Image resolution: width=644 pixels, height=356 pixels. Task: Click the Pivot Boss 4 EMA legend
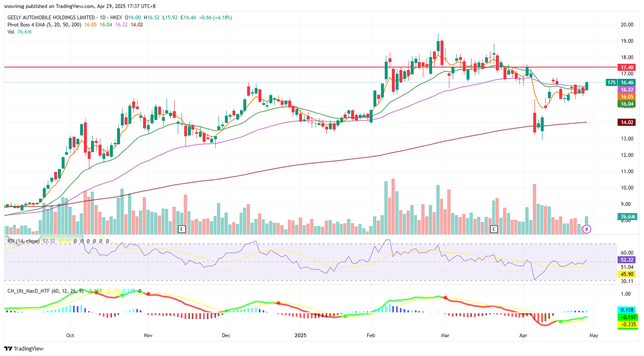44,25
